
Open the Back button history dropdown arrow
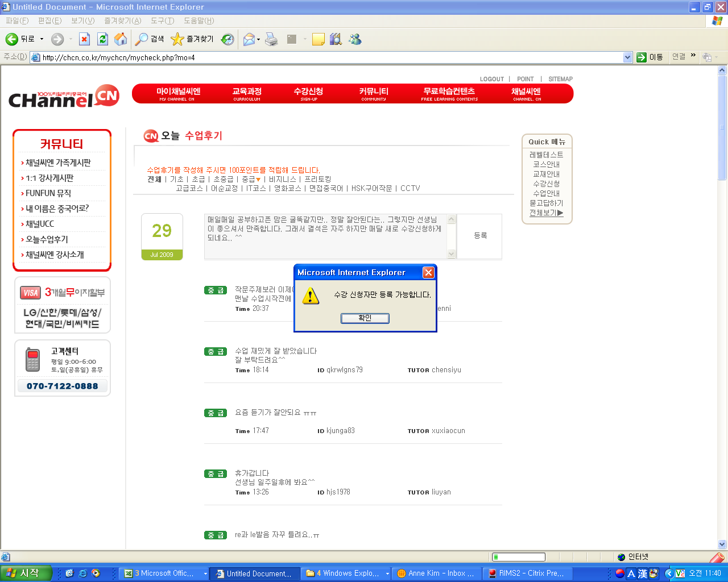[x=42, y=39]
